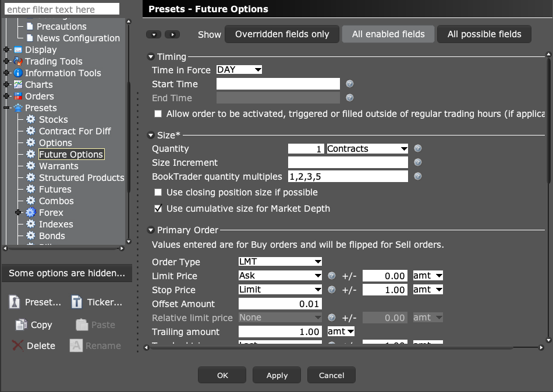Click the Start Time input field
The height and width of the screenshot is (392, 553).
278,84
